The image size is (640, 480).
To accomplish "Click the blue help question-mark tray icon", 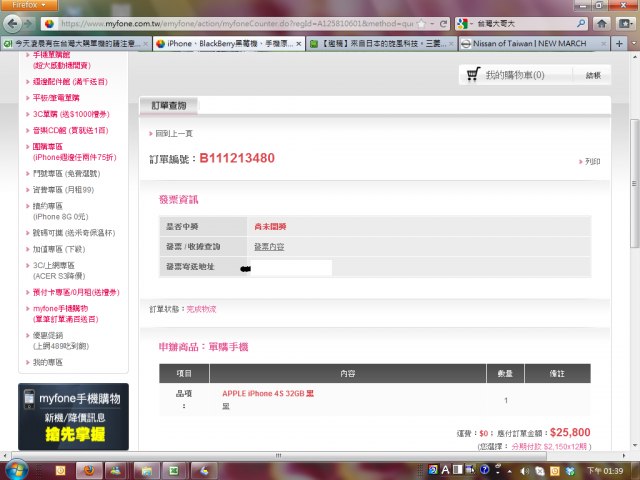I will point(484,469).
